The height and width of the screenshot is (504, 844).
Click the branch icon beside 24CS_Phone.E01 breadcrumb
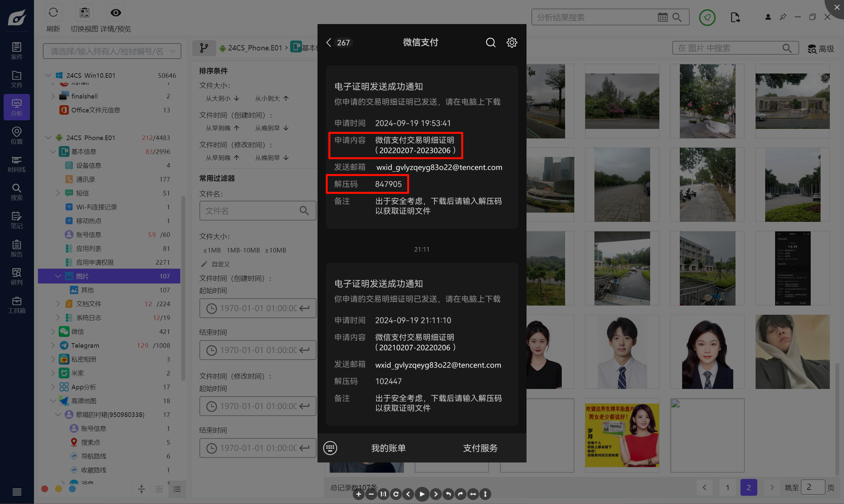click(204, 48)
